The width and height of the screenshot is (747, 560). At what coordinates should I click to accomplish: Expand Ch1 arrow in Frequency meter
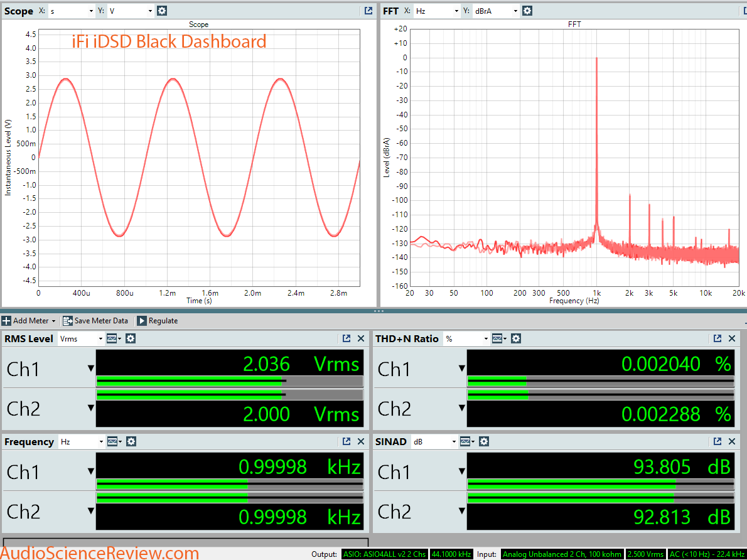(90, 471)
